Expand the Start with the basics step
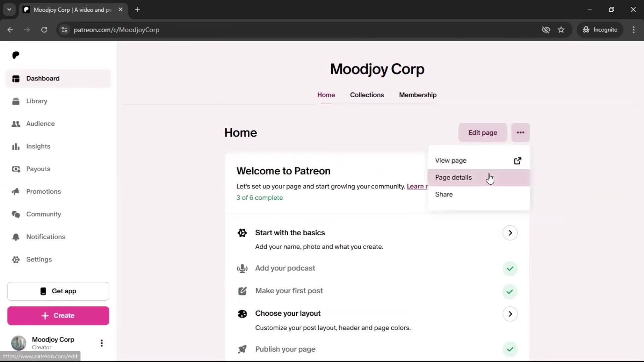Screen dimensions: 644x362 point(510,233)
